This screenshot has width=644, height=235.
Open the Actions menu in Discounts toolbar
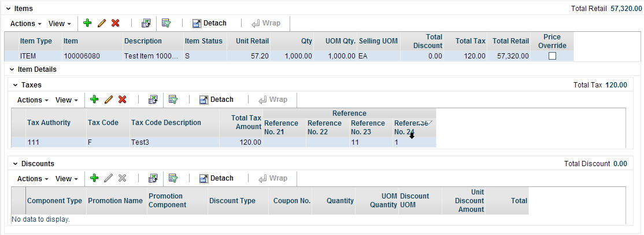tap(33, 179)
